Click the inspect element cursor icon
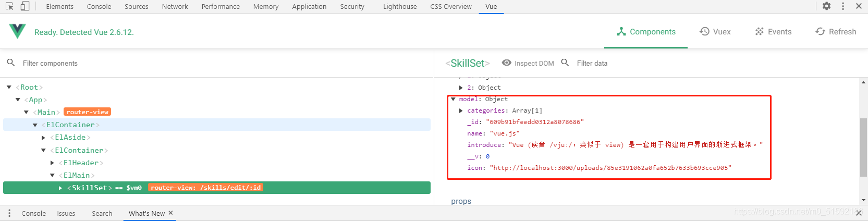868x221 pixels. pos(9,6)
